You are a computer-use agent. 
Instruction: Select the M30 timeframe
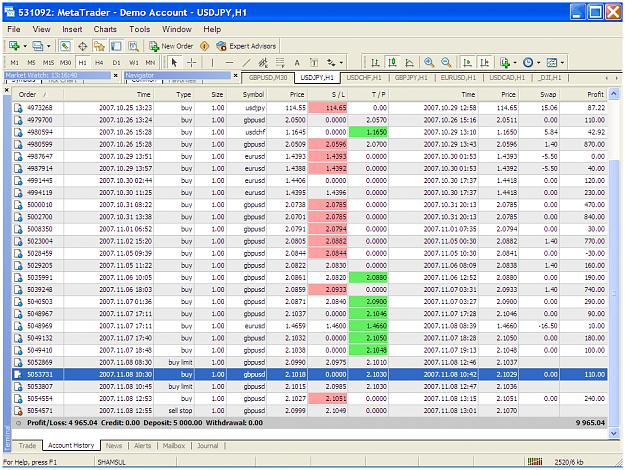click(x=65, y=63)
